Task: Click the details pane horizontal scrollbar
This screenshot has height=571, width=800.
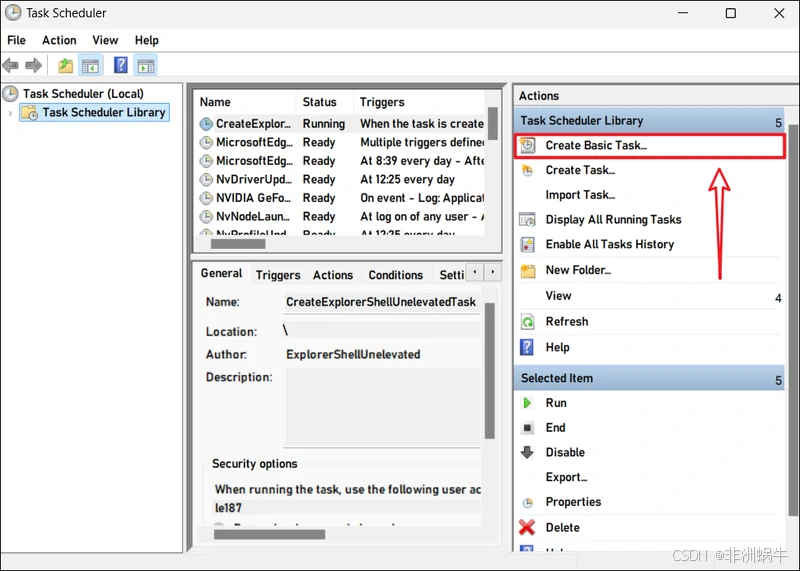Action: point(269,534)
